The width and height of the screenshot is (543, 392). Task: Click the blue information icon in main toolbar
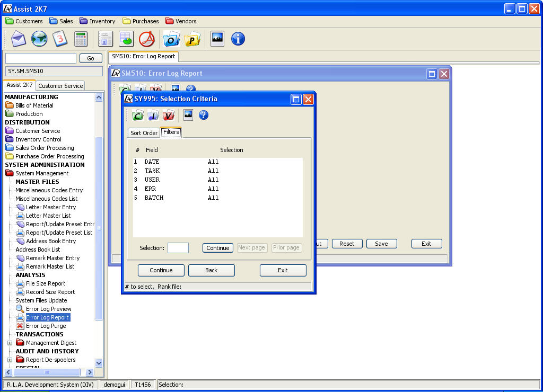click(x=238, y=39)
